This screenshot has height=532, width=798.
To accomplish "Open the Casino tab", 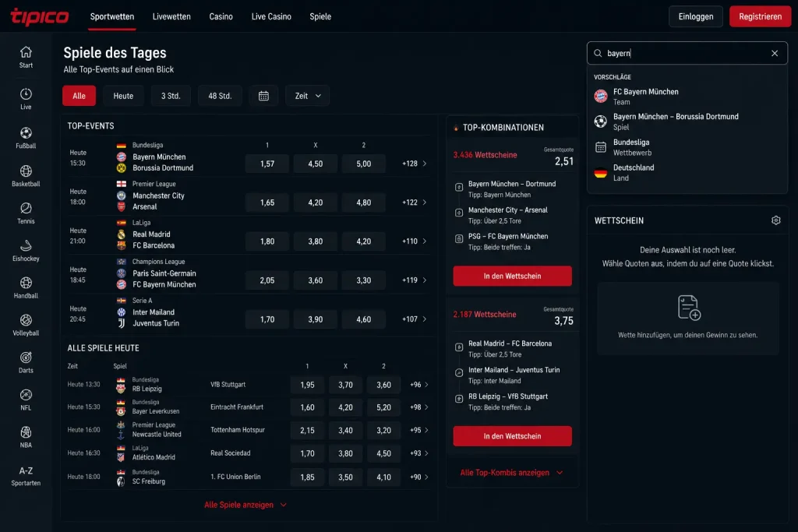I will point(221,17).
